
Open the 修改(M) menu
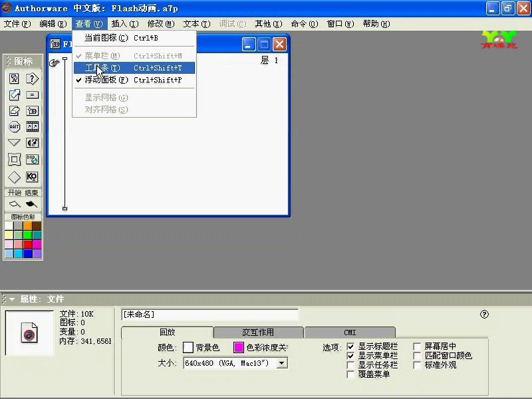(161, 24)
